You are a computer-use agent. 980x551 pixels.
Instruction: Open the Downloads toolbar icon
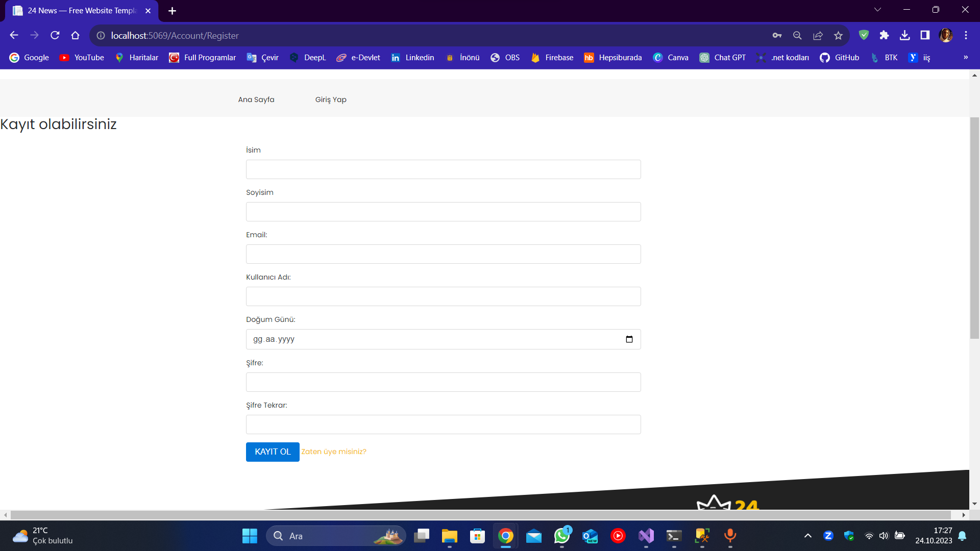click(905, 36)
